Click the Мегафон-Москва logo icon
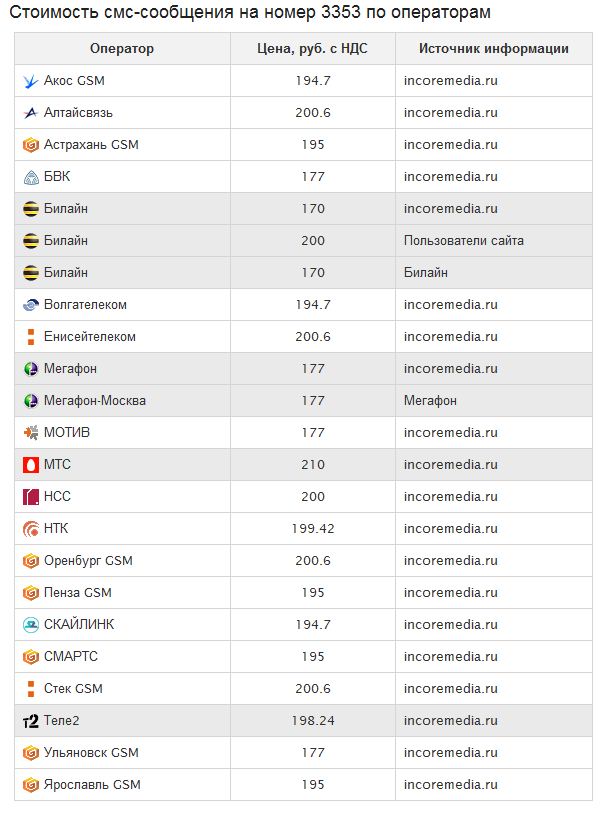Screen dimensions: 614x817 click(30, 401)
